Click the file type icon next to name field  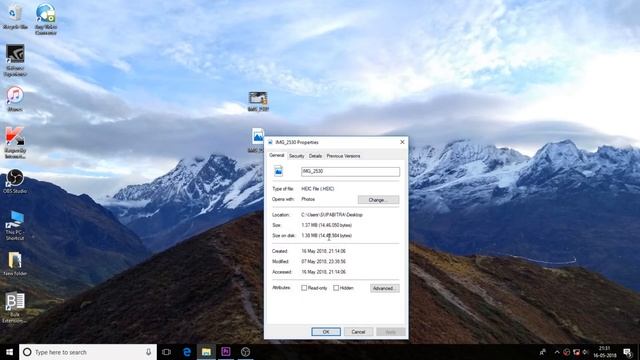pos(278,171)
